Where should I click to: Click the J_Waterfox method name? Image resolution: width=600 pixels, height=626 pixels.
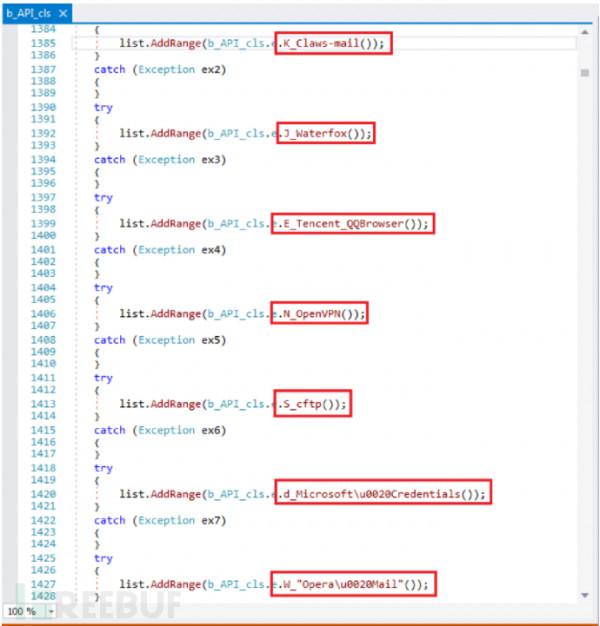coord(323,133)
